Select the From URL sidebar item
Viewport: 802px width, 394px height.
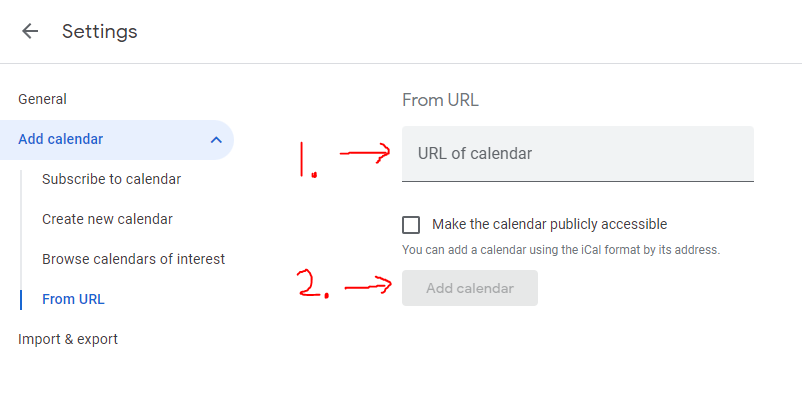[73, 299]
